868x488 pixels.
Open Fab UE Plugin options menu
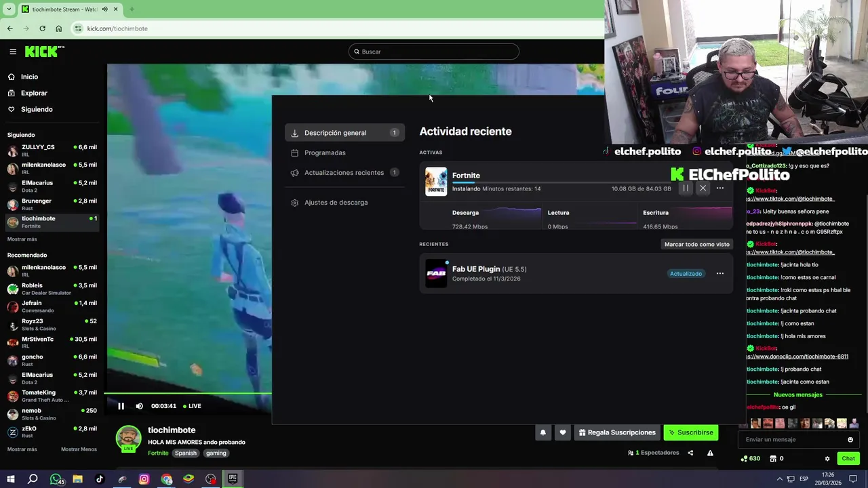click(720, 274)
